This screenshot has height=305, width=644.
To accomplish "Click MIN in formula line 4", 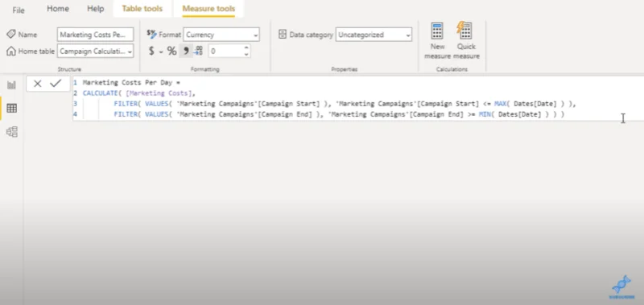I will (x=485, y=114).
